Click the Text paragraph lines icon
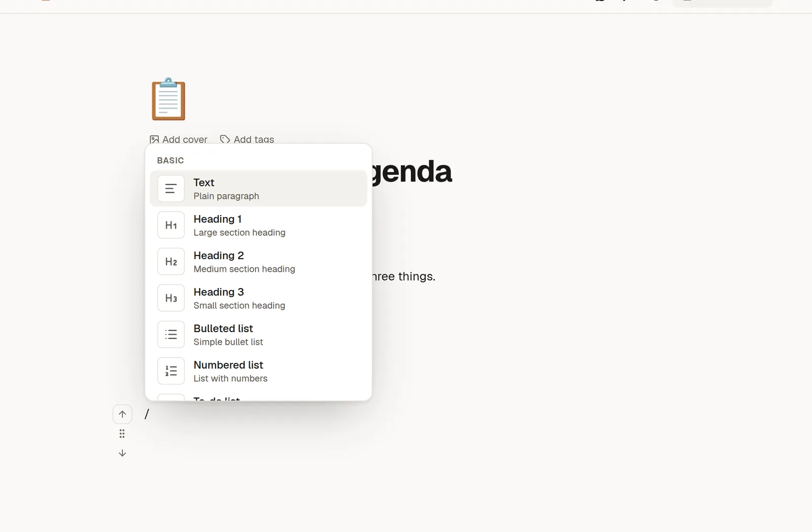Screen dimensions: 812x532 click(171, 189)
